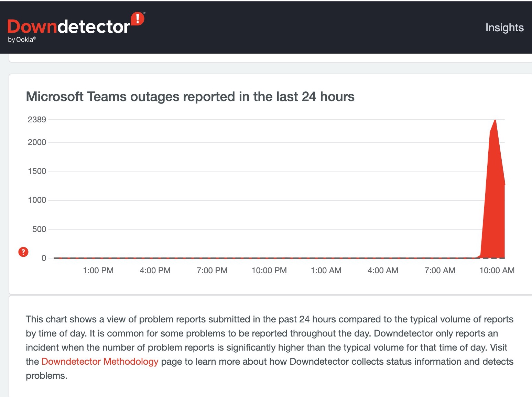532x397 pixels.
Task: Click the red question mark help icon
Action: point(23,252)
